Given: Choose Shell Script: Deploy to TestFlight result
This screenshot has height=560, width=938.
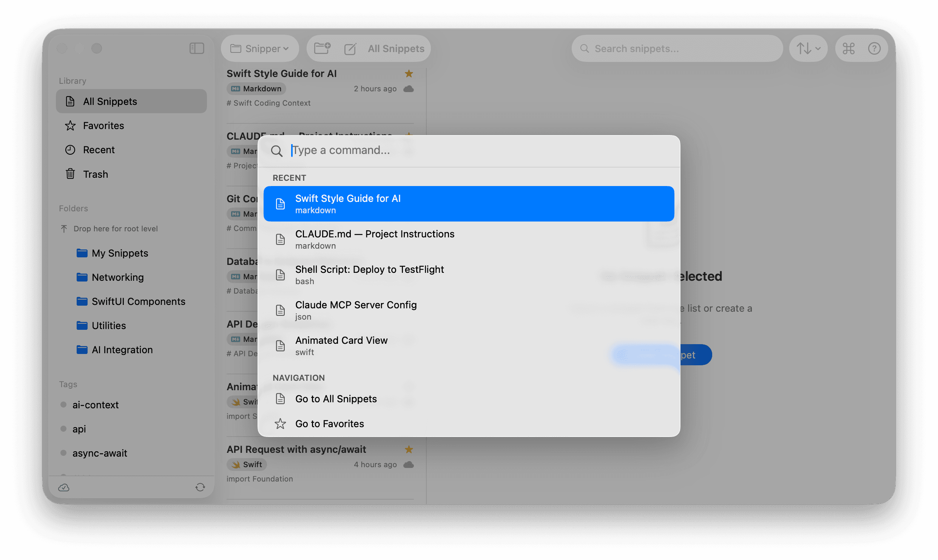Looking at the screenshot, I should [x=369, y=274].
